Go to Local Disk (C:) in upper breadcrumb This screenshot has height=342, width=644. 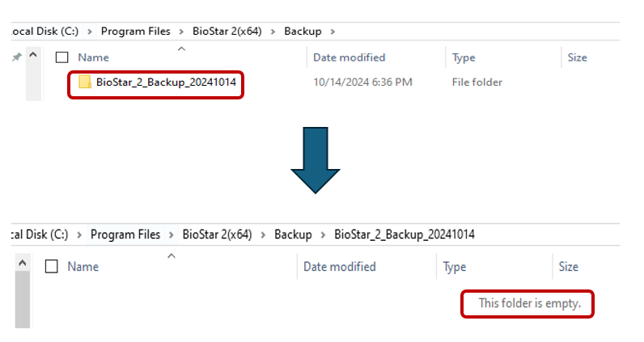pyautogui.click(x=44, y=32)
